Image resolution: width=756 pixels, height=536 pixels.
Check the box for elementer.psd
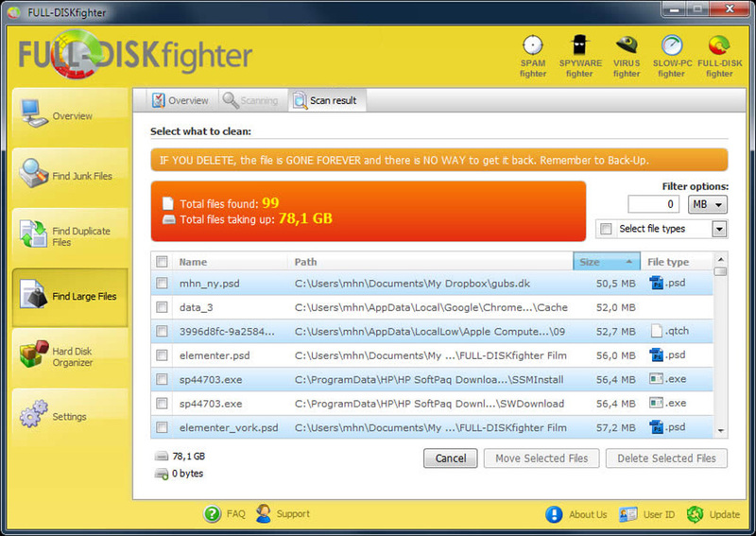pyautogui.click(x=162, y=355)
